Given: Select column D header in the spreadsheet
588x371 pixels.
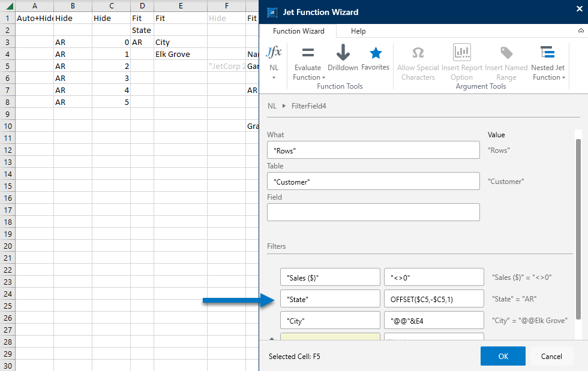Looking at the screenshot, I should 142,6.
